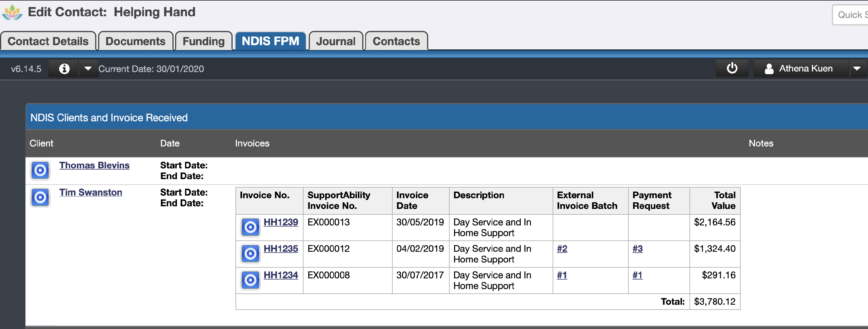Click the logout power icon

pyautogui.click(x=732, y=68)
